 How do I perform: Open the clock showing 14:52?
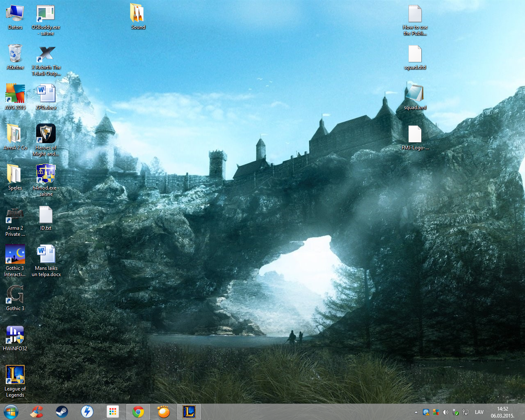[x=502, y=412]
